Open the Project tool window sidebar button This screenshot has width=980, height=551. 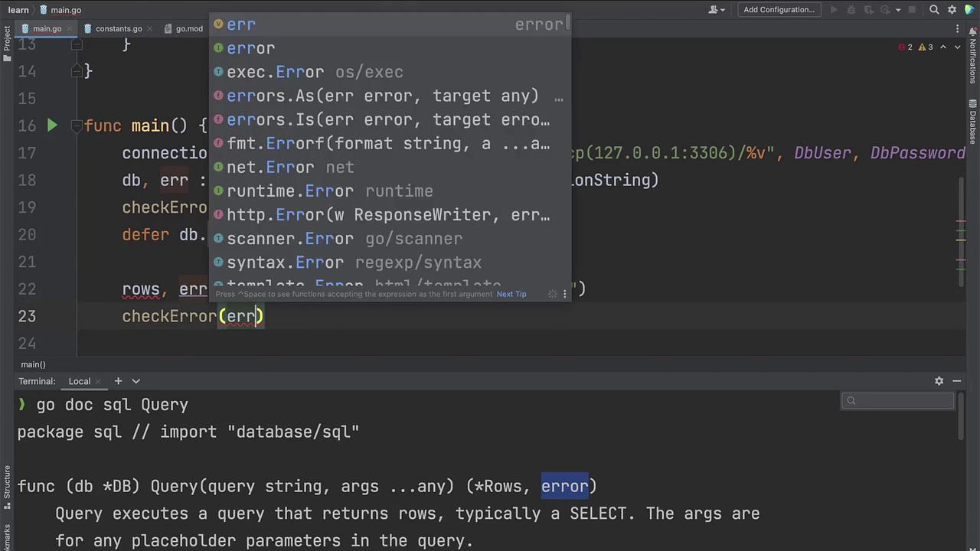click(7, 44)
